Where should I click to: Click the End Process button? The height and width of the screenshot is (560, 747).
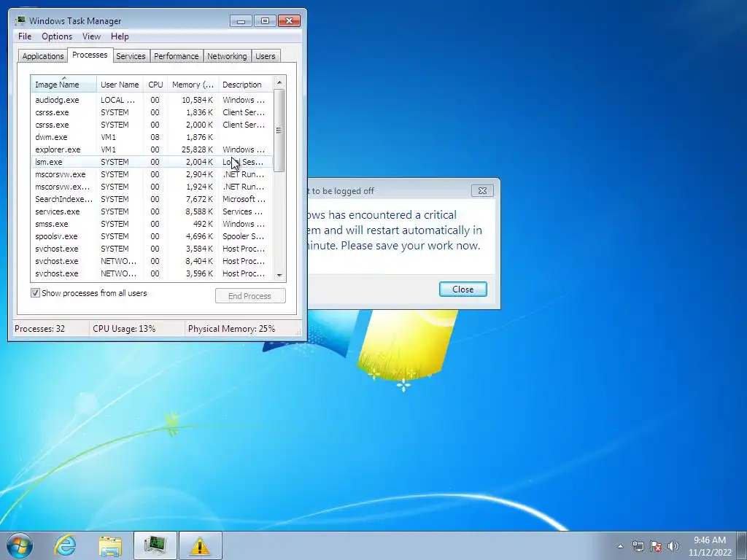click(250, 296)
